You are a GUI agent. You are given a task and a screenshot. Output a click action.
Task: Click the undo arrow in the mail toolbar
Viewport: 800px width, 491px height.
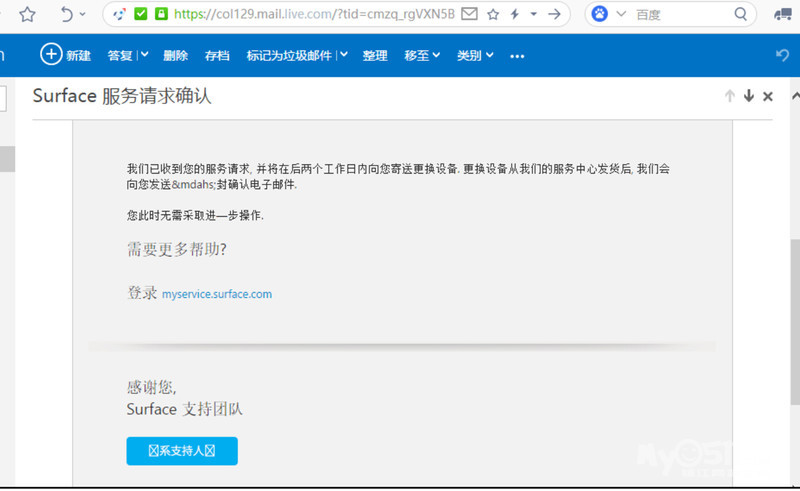pos(782,55)
